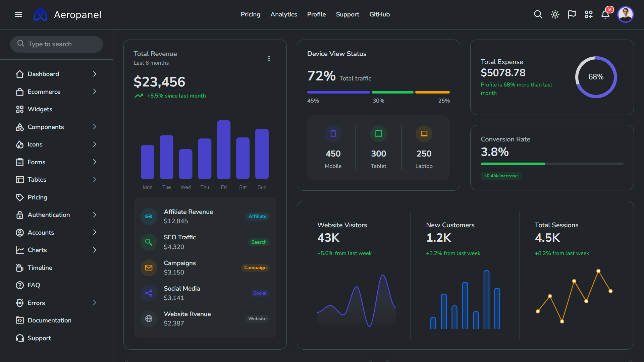Image resolution: width=644 pixels, height=362 pixels.
Task: Open the GitHub link
Action: (x=379, y=14)
